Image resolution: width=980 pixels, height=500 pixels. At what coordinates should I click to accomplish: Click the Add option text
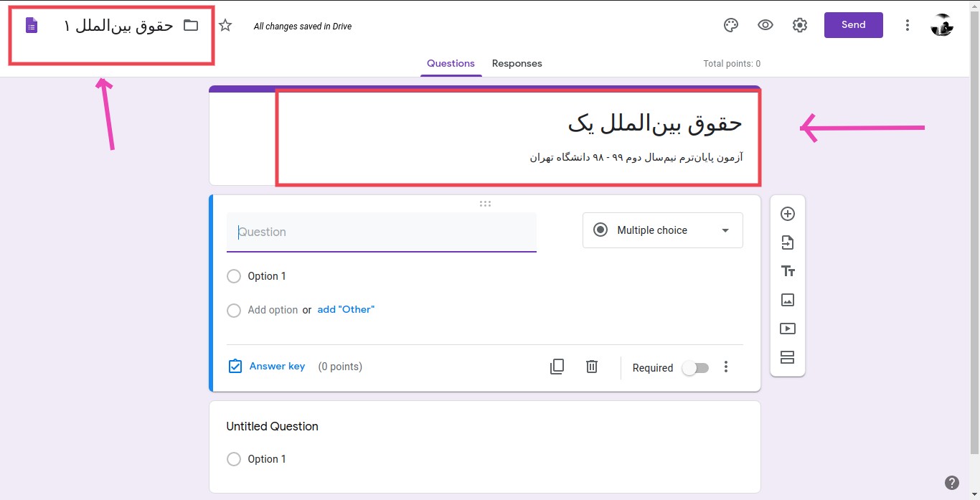click(273, 310)
